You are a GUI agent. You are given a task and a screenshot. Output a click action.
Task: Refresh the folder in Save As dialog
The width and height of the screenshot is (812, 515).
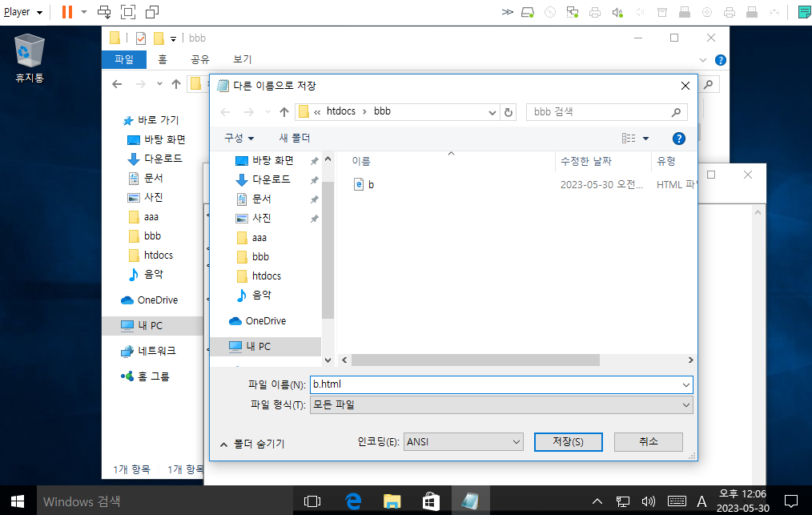509,112
